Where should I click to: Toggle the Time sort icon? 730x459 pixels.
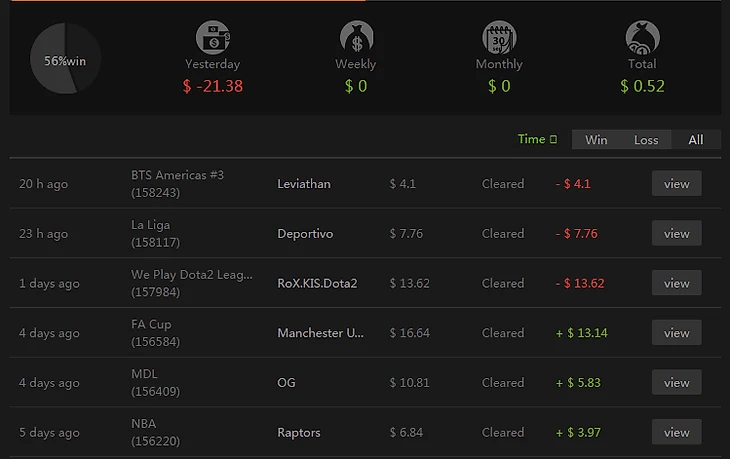(x=553, y=139)
